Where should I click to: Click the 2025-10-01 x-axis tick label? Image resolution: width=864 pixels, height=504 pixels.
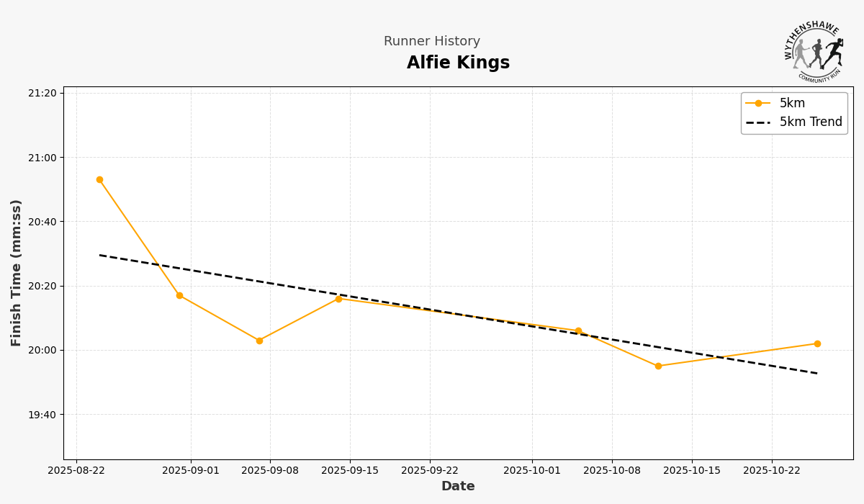tap(532, 471)
